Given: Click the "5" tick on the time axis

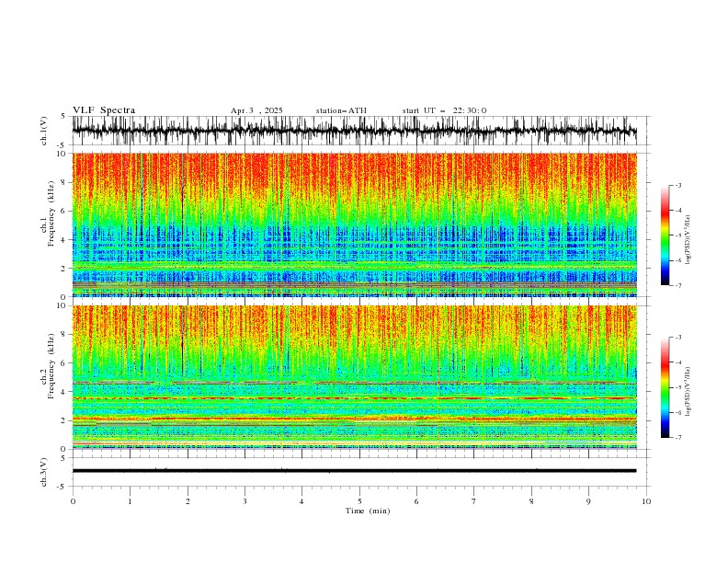Looking at the screenshot, I should (359, 501).
